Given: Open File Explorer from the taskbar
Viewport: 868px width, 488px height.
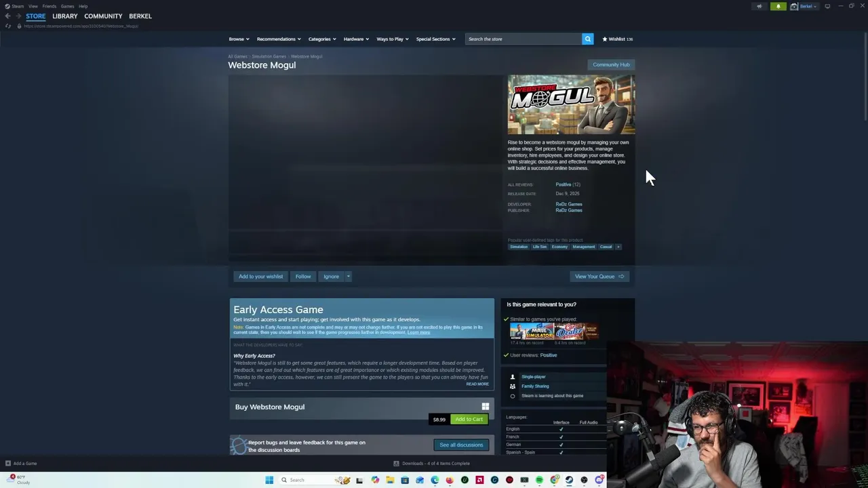Looking at the screenshot, I should pyautogui.click(x=390, y=480).
